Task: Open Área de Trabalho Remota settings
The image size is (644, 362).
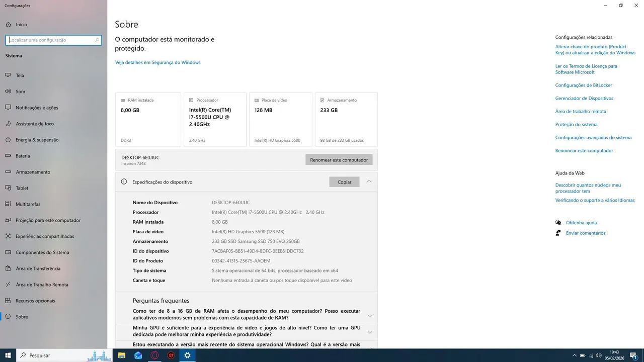Action: 8,284
